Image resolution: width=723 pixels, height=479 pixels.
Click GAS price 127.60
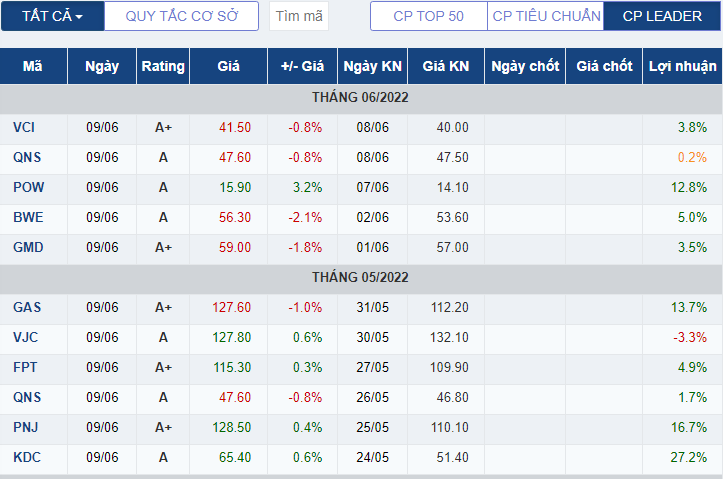click(x=231, y=308)
